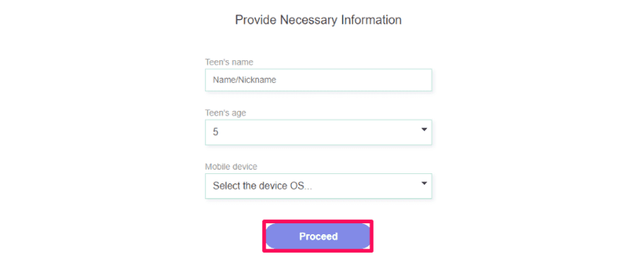The image size is (644, 265).
Task: Click the arrow icon in Mobile device field
Action: [424, 184]
